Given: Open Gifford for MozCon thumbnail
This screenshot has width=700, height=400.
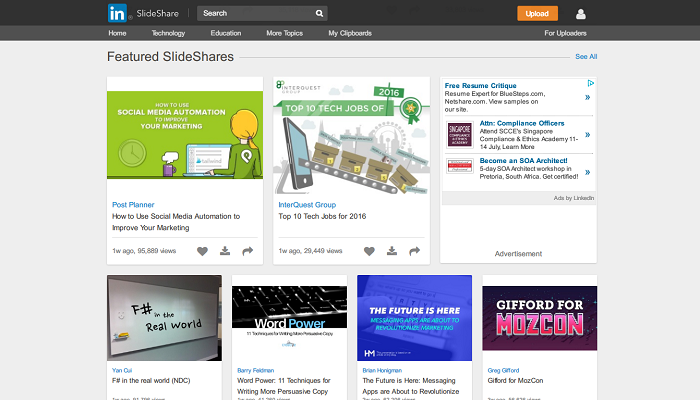Looking at the screenshot, I should [x=540, y=318].
